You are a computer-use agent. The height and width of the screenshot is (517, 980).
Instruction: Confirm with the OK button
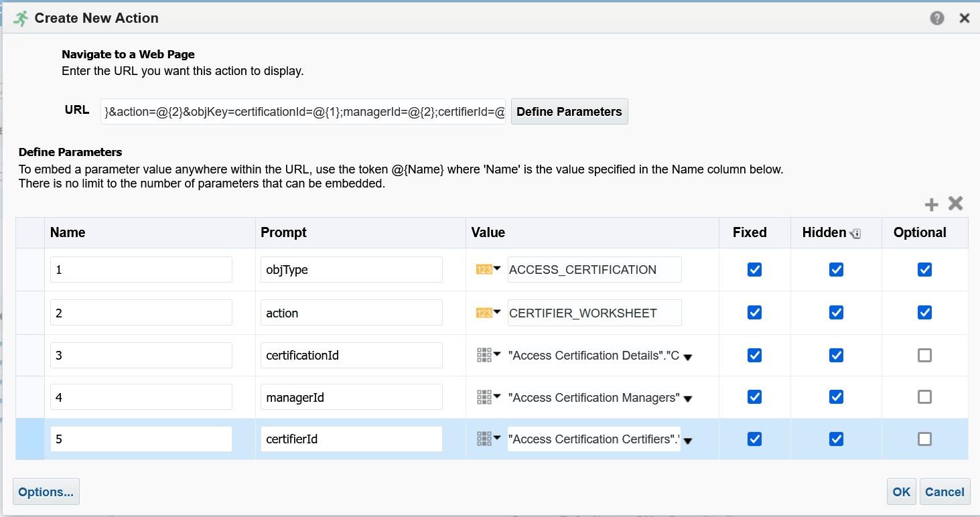(902, 492)
